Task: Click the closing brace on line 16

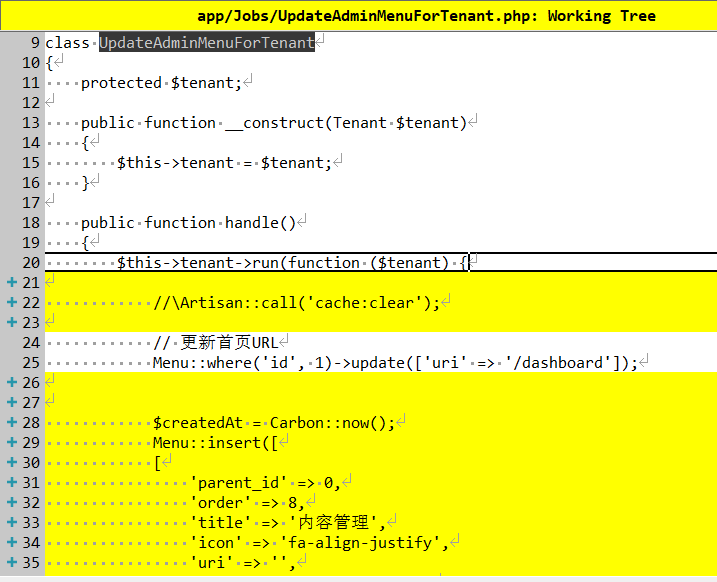Action: coord(85,183)
